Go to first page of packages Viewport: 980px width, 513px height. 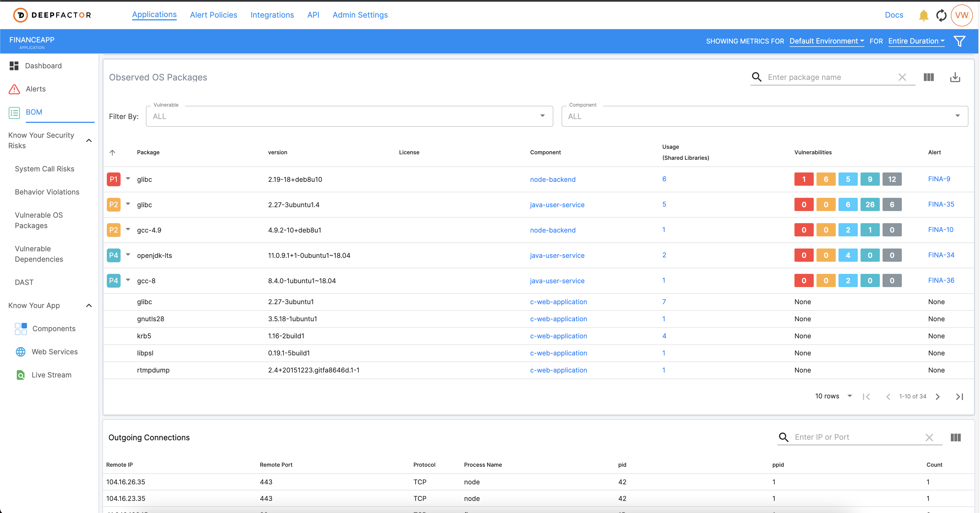click(867, 396)
